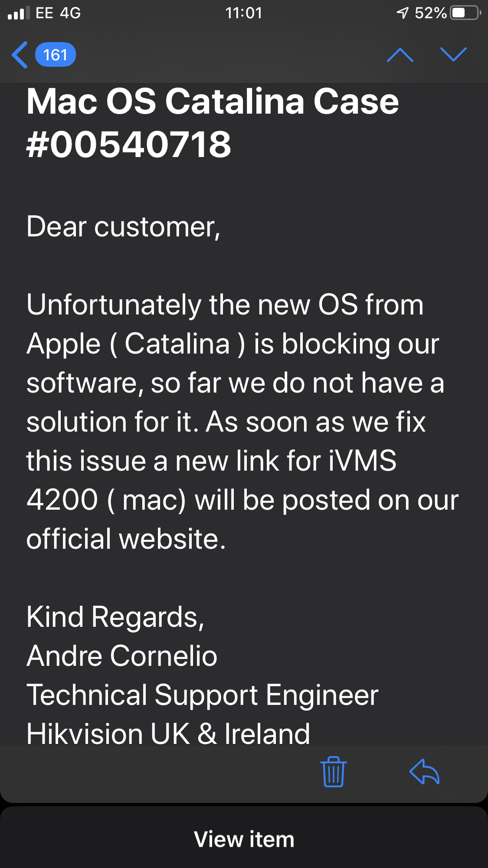Tap the Dear customer greeting line

point(124,227)
